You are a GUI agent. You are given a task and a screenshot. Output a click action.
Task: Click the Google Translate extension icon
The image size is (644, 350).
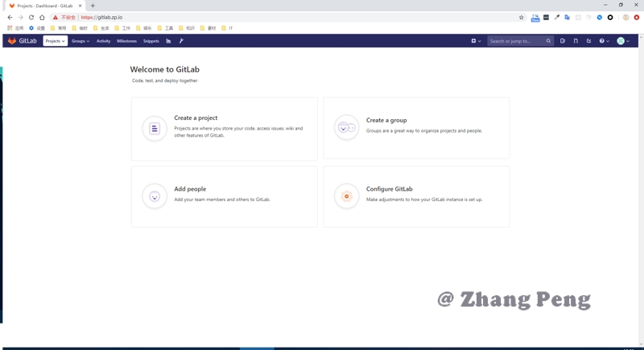567,17
